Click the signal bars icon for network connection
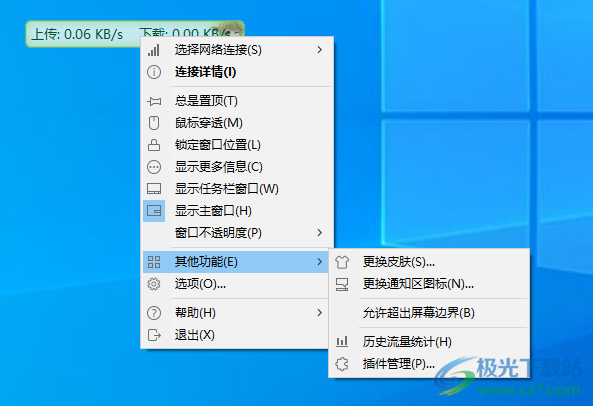593x406 pixels. [154, 50]
